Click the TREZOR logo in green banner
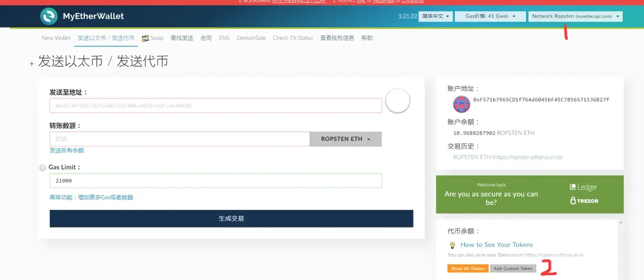This screenshot has width=644, height=280. pyautogui.click(x=584, y=201)
